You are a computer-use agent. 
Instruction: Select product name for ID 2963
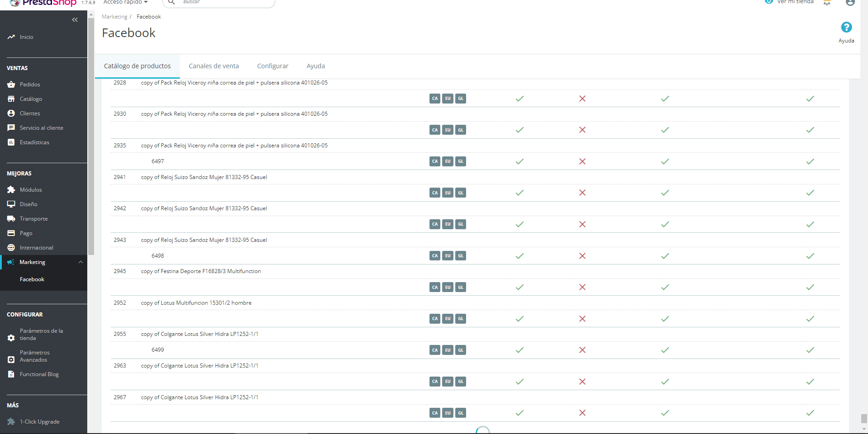pyautogui.click(x=199, y=366)
